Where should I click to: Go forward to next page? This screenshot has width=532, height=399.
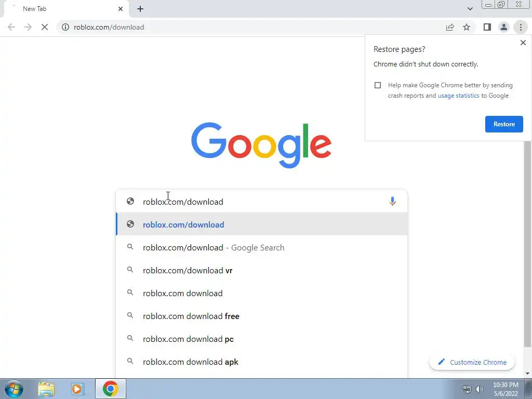pos(28,27)
